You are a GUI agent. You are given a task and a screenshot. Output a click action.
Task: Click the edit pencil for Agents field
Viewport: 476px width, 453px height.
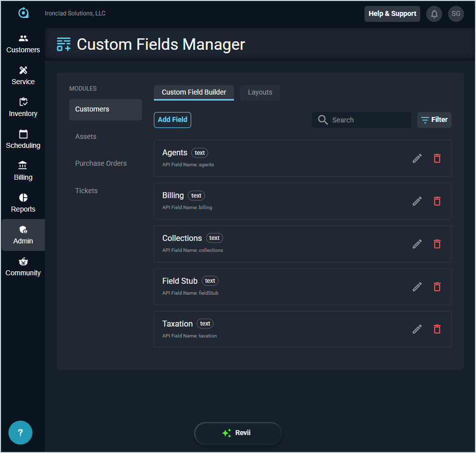click(417, 158)
